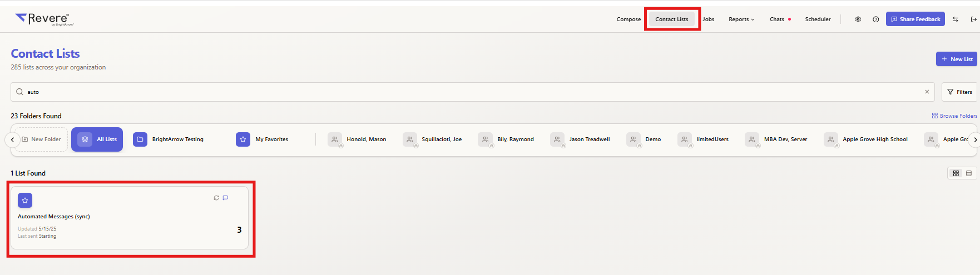Click the Browse Folders link
980x275 pixels.
954,116
